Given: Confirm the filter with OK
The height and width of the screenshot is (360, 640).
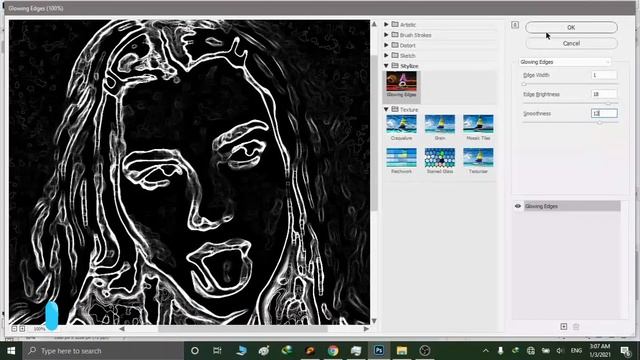Looking at the screenshot, I should point(571,27).
